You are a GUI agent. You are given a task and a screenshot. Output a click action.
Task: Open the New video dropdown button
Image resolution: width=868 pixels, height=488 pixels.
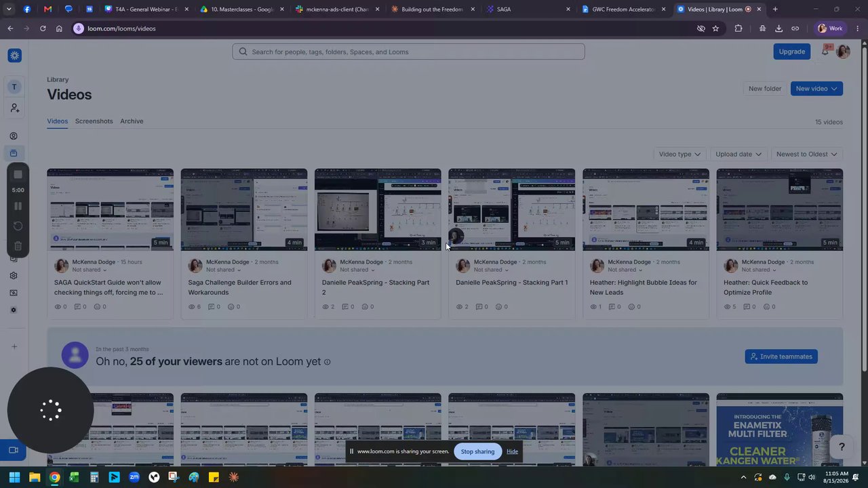point(816,89)
